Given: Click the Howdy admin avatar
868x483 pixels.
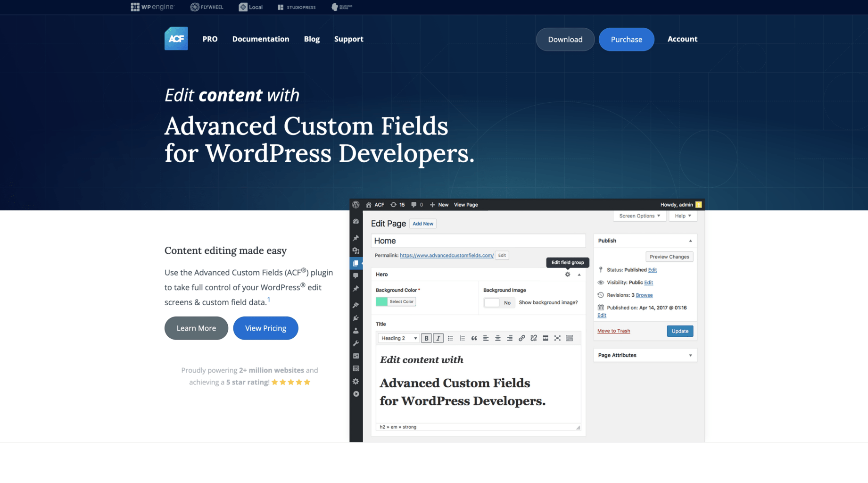Looking at the screenshot, I should [x=698, y=205].
